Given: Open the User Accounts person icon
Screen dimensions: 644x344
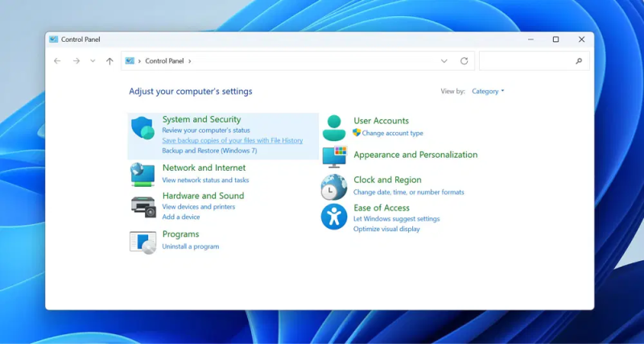Looking at the screenshot, I should 334,128.
